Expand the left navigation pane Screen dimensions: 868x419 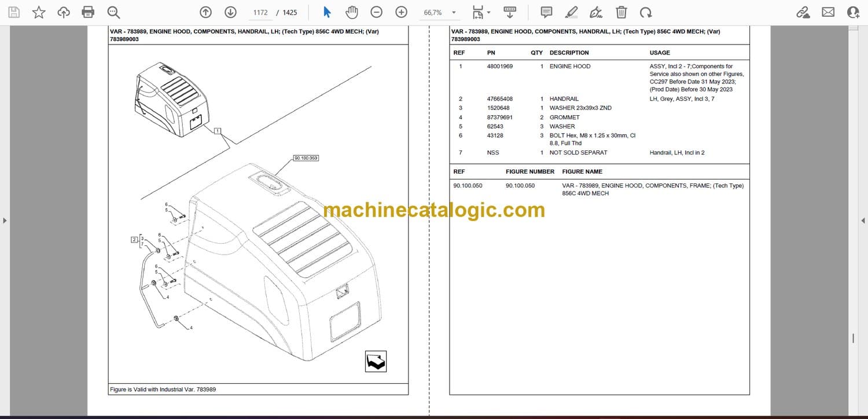(5, 220)
